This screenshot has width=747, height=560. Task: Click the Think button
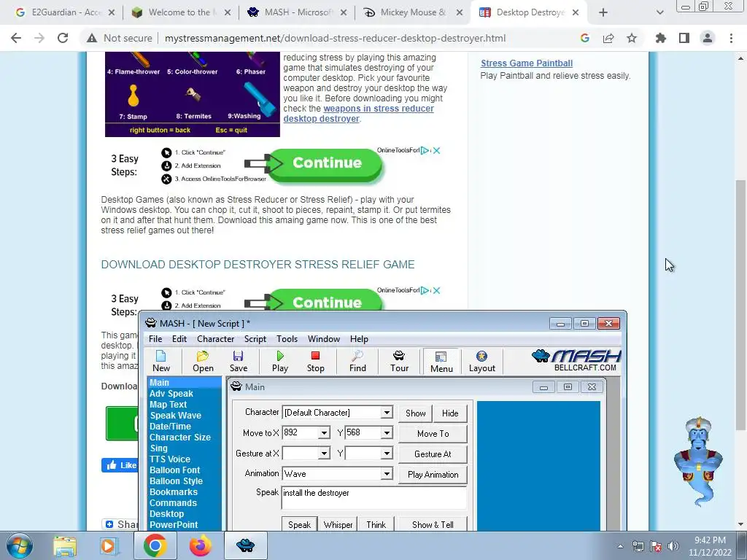[x=376, y=524]
